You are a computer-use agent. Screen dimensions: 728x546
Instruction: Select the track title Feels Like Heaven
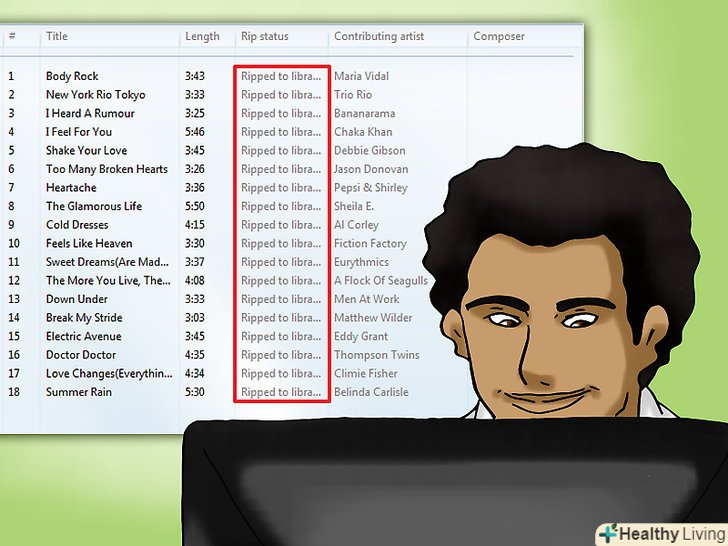89,243
